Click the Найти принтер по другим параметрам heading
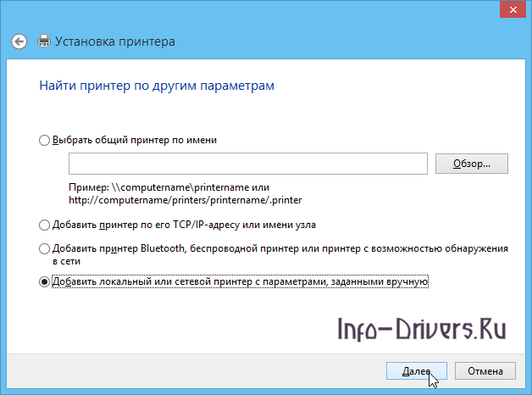 pyautogui.click(x=157, y=86)
